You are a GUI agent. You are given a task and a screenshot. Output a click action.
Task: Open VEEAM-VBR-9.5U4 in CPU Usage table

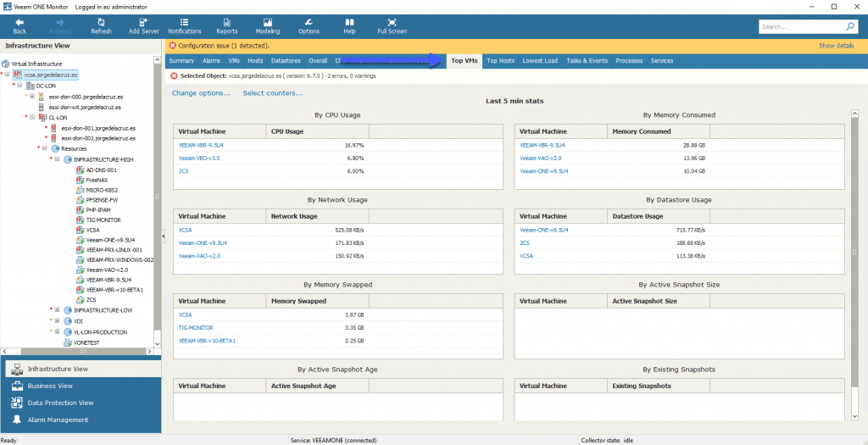point(201,145)
